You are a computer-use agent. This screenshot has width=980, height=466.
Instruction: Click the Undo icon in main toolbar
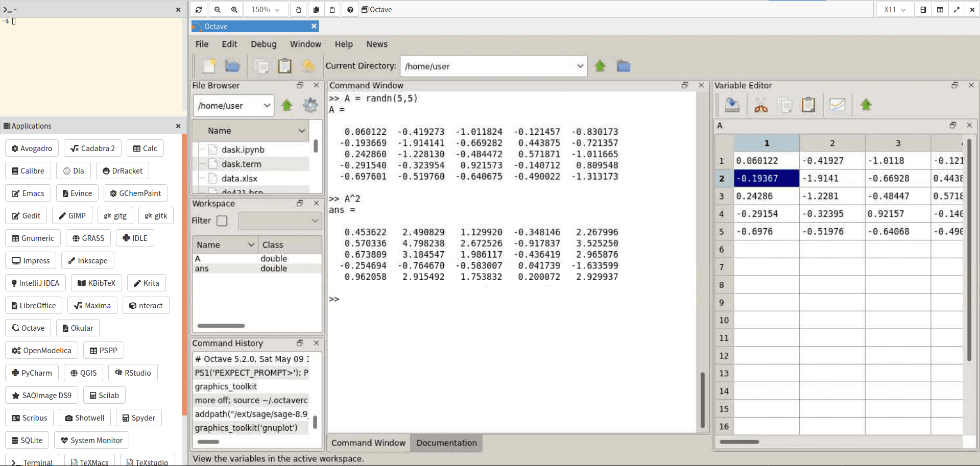[x=308, y=66]
